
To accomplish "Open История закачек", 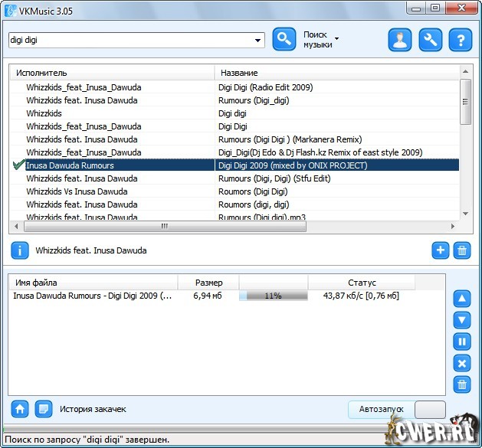I will coord(92,409).
